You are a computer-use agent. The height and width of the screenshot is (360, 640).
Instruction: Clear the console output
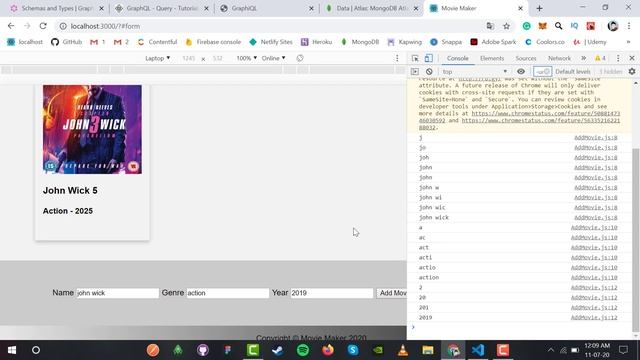429,71
